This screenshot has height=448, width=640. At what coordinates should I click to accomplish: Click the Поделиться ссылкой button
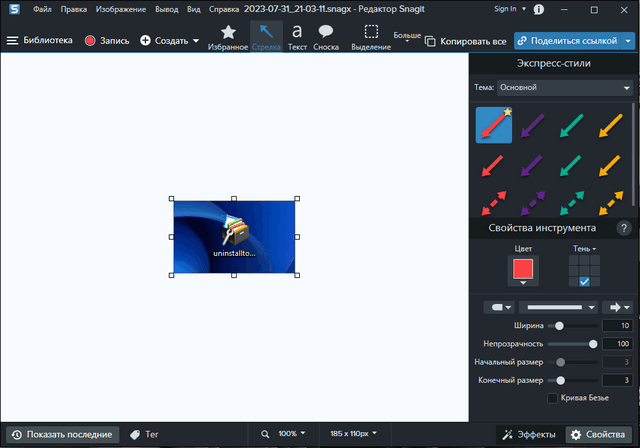(x=566, y=41)
